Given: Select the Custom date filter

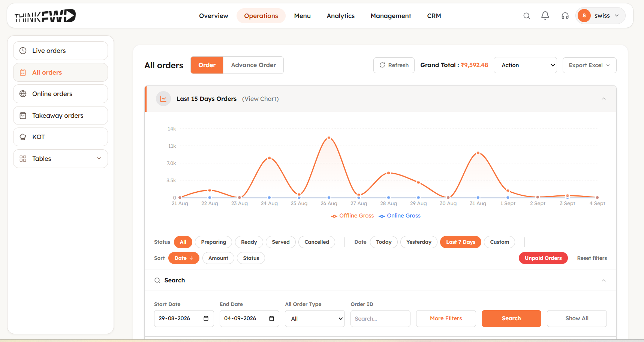Looking at the screenshot, I should point(500,242).
